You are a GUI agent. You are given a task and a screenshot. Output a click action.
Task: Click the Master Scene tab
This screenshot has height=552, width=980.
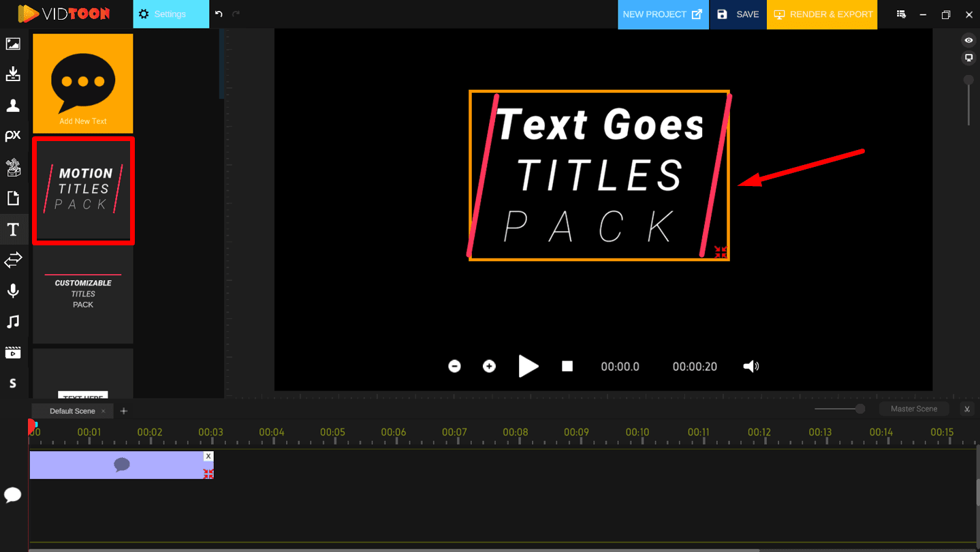pyautogui.click(x=914, y=409)
